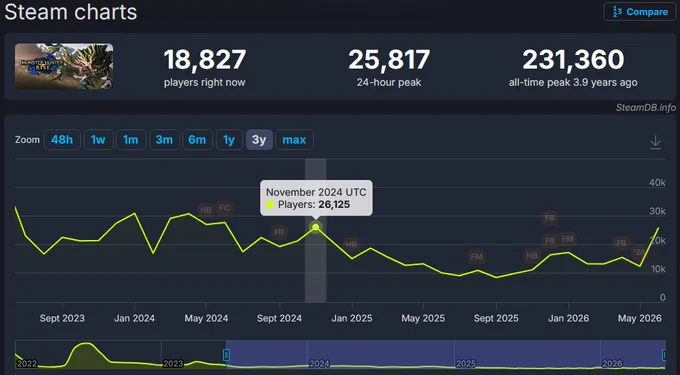Click the 2025 label in navigator
The height and width of the screenshot is (375, 680).
coord(466,364)
